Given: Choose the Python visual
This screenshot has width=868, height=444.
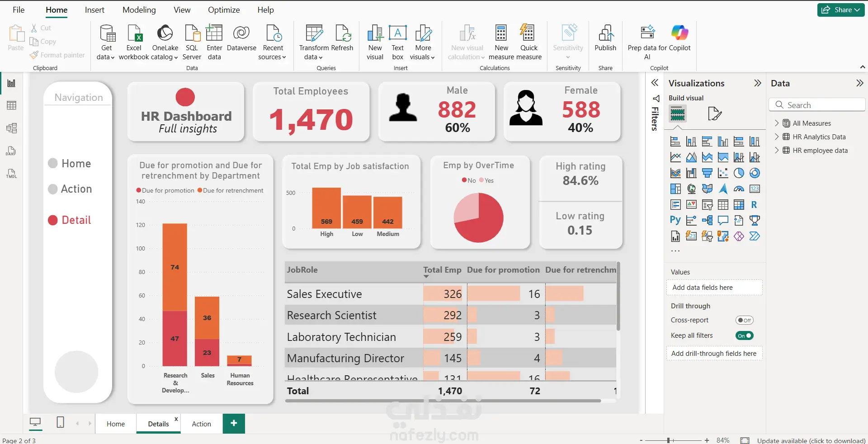Looking at the screenshot, I should (x=675, y=220).
